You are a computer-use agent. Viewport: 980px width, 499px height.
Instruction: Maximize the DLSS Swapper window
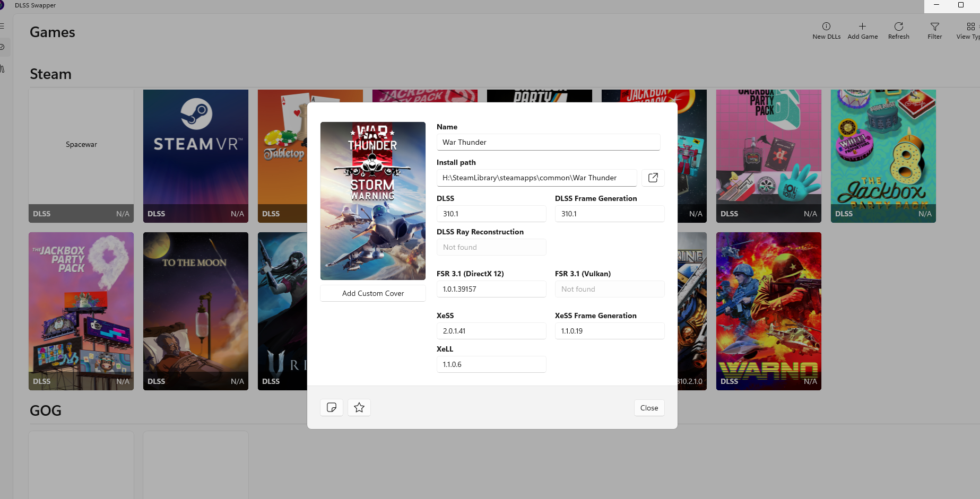(x=961, y=5)
